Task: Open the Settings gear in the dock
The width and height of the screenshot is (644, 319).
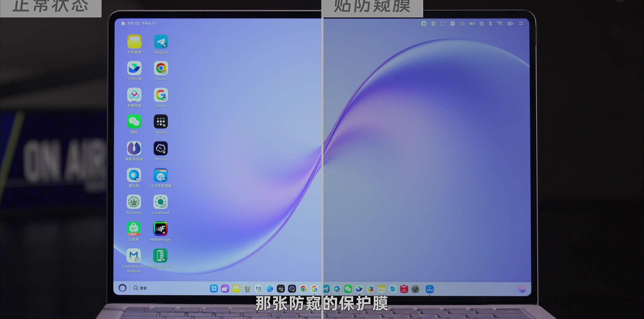Action: [x=415, y=289]
